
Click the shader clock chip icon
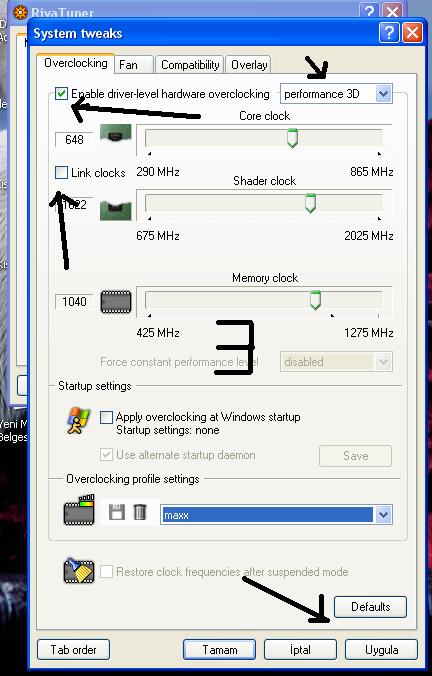[116, 210]
